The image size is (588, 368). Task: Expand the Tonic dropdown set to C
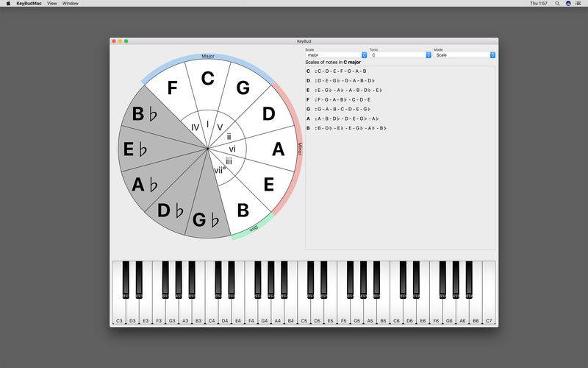tap(400, 55)
